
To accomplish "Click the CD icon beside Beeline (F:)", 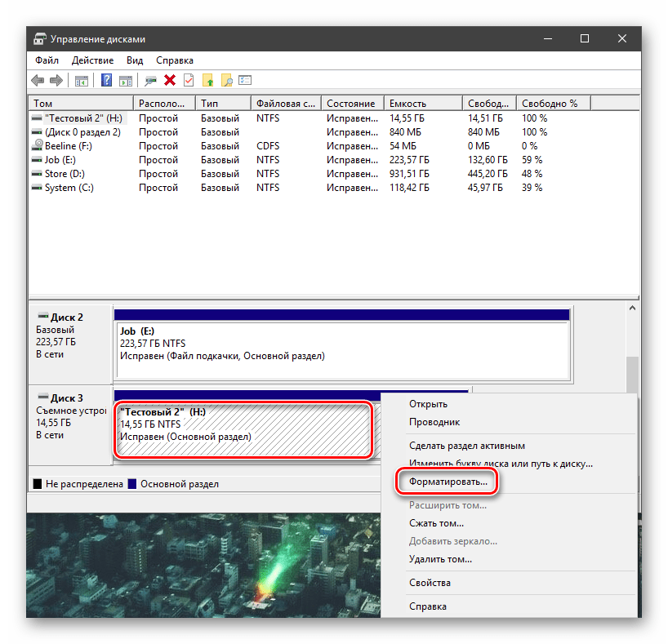I will pos(37,145).
